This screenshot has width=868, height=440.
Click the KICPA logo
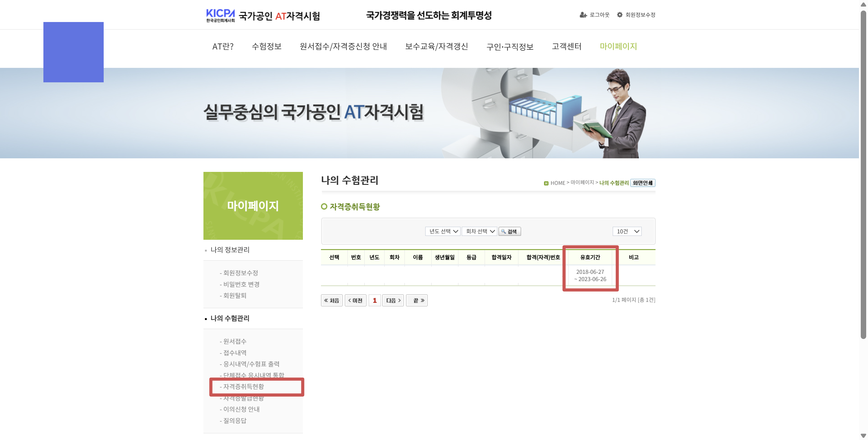pyautogui.click(x=220, y=15)
